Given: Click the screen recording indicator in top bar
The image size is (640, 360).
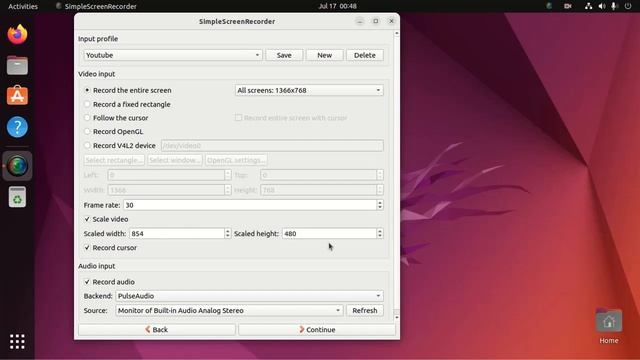Looking at the screenshot, I should point(568,6).
